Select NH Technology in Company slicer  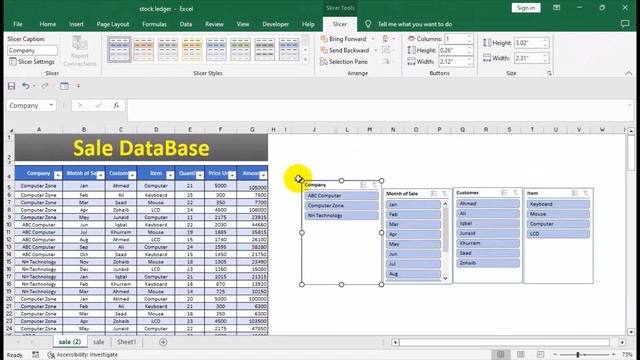pos(341,216)
